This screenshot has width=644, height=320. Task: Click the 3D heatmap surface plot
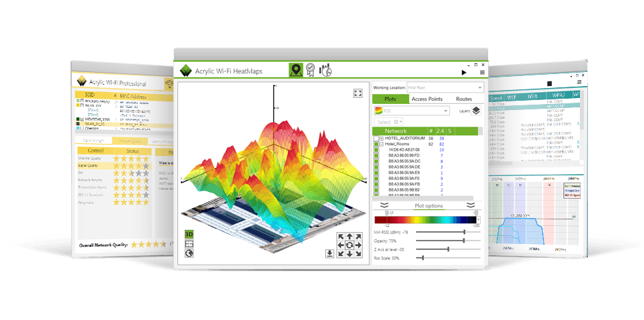(x=273, y=181)
